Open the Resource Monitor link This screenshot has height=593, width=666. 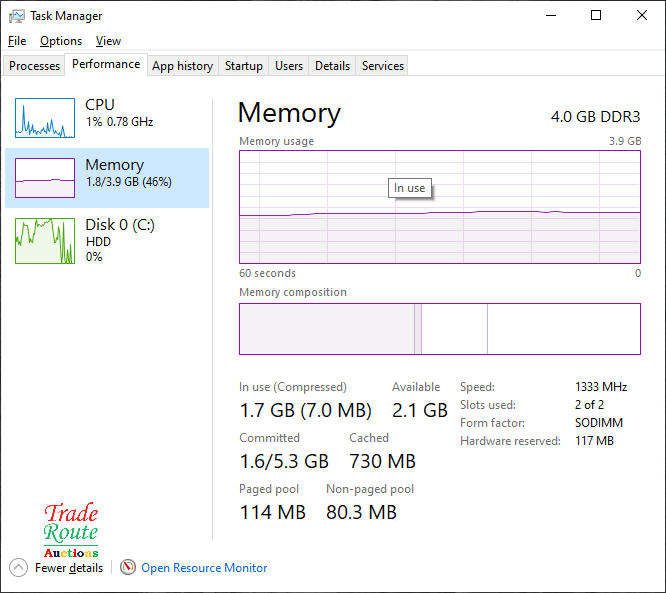tap(204, 567)
